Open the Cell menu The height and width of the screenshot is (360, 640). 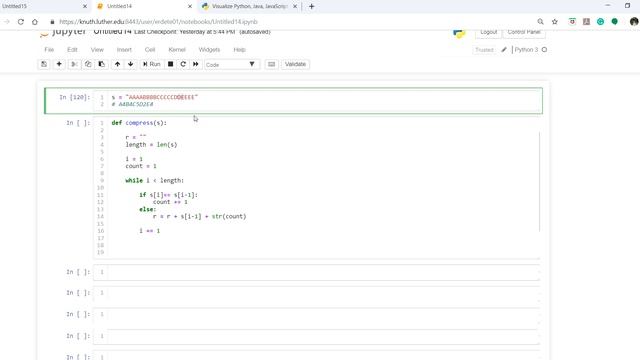coord(150,50)
